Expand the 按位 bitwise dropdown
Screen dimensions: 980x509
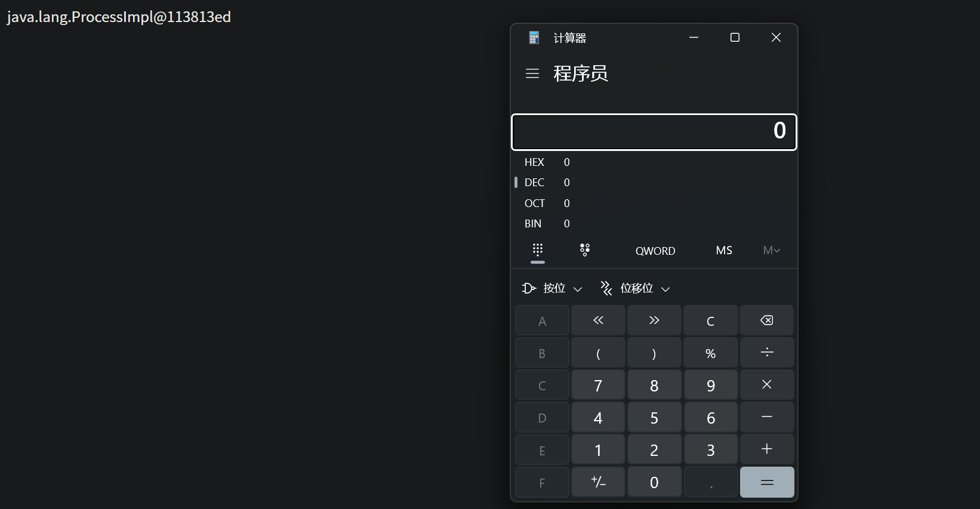coord(552,289)
